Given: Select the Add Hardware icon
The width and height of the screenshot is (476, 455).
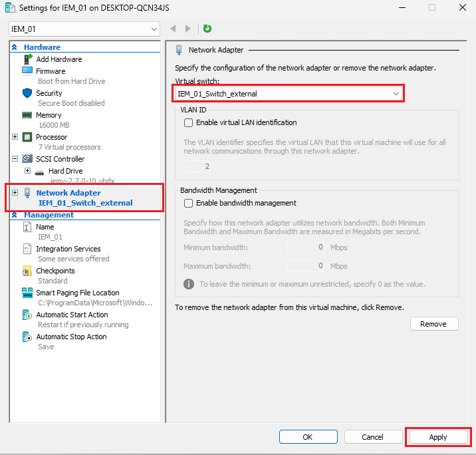Looking at the screenshot, I should (x=27, y=59).
